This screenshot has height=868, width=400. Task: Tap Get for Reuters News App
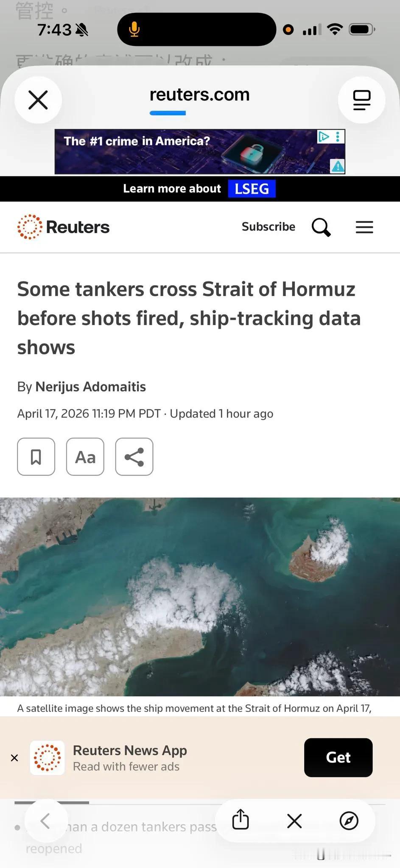click(x=338, y=757)
